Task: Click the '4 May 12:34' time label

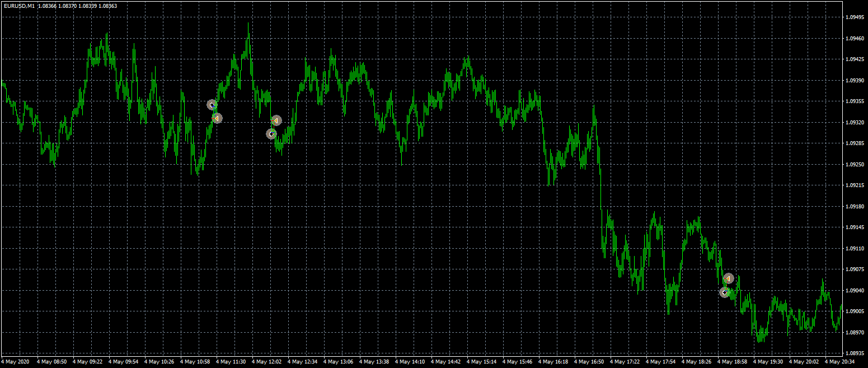Action: tap(303, 362)
